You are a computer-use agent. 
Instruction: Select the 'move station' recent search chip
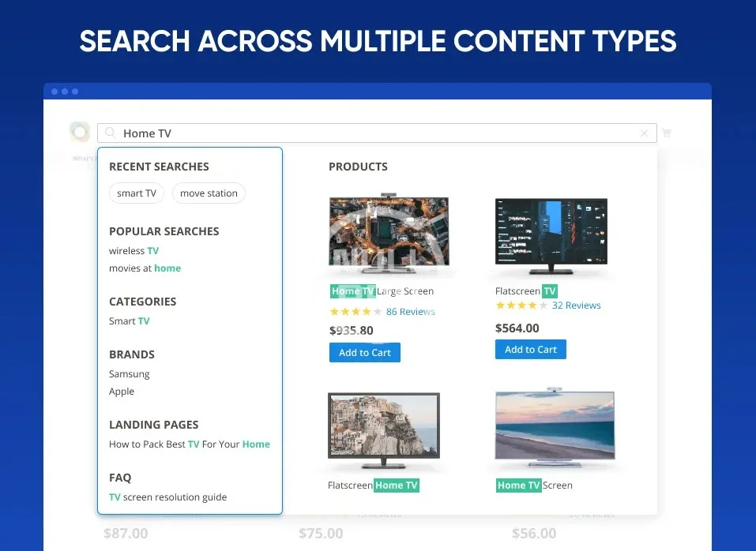209,193
